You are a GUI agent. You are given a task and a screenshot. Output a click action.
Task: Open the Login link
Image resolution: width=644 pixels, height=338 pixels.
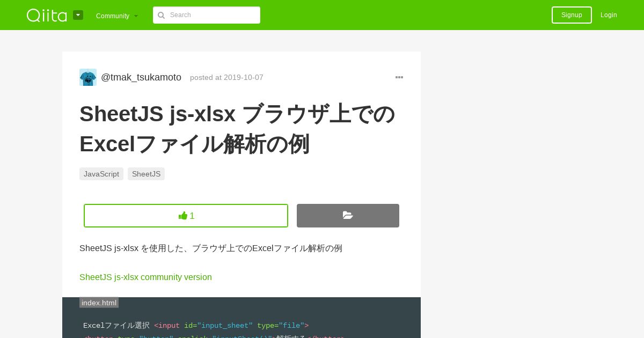[x=609, y=15]
